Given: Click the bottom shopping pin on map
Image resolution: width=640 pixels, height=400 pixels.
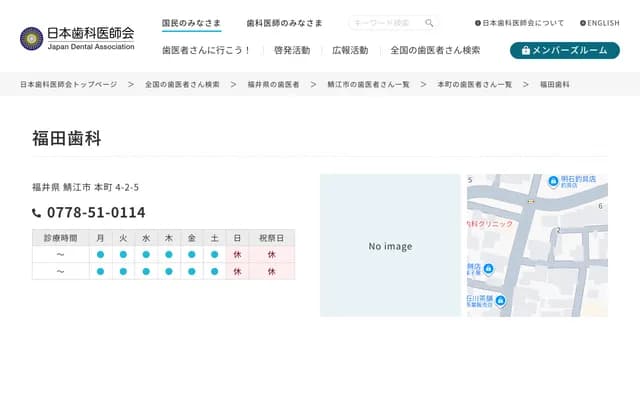Looking at the screenshot, I should (x=500, y=301).
